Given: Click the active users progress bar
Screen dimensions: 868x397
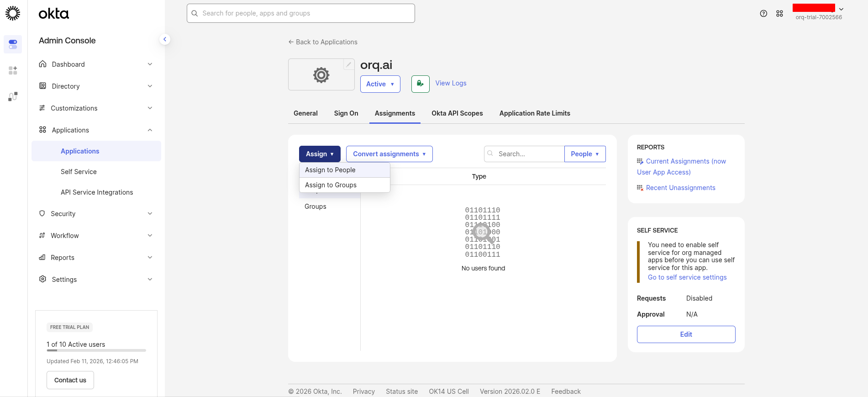Looking at the screenshot, I should 96,350.
